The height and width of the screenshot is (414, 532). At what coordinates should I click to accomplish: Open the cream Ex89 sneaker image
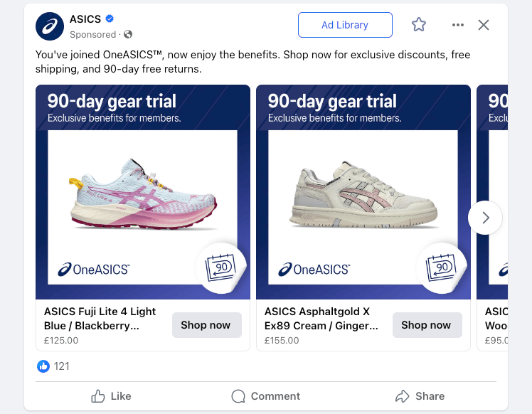pos(363,192)
